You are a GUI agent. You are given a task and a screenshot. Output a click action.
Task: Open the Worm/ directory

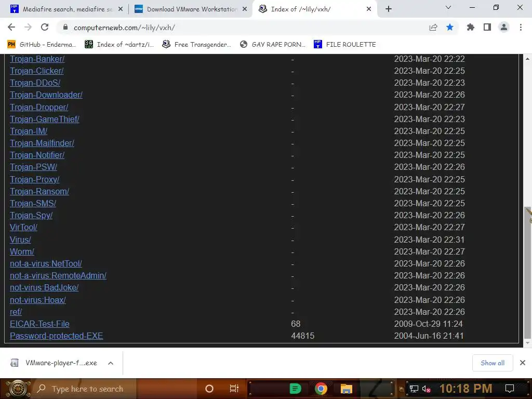[x=22, y=251]
